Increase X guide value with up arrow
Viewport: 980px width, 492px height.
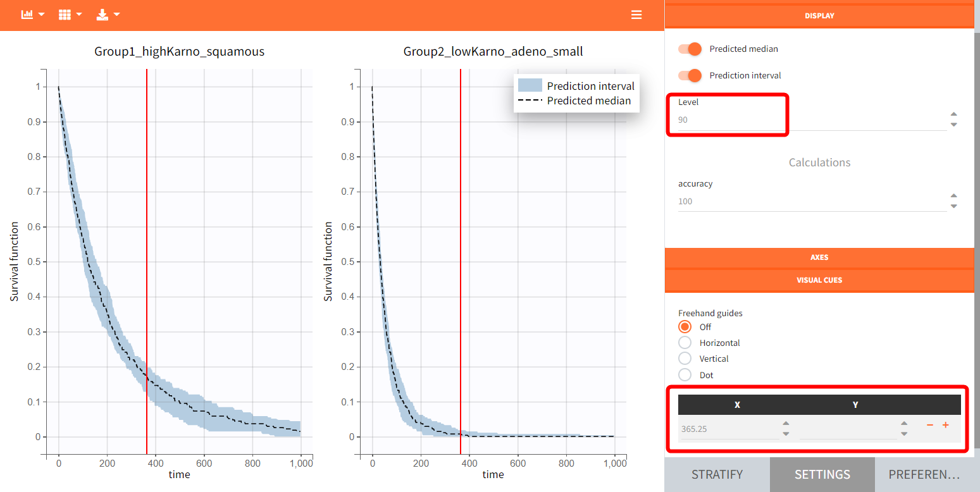click(786, 424)
